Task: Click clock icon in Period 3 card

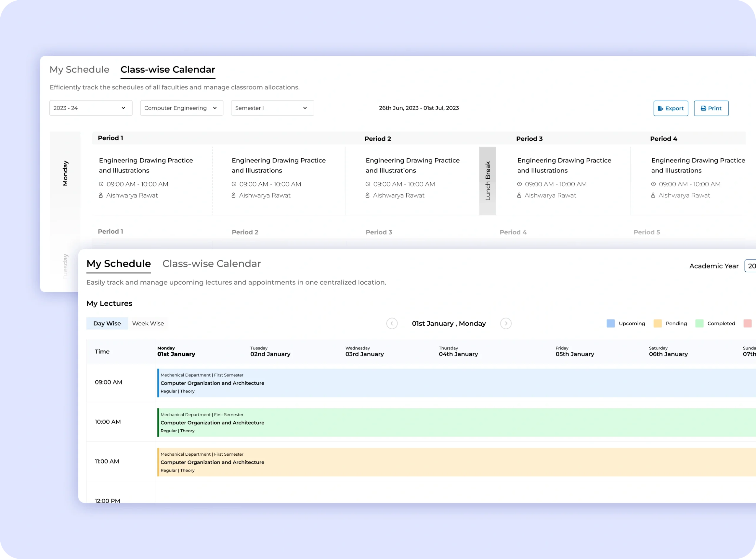Action: [x=519, y=184]
